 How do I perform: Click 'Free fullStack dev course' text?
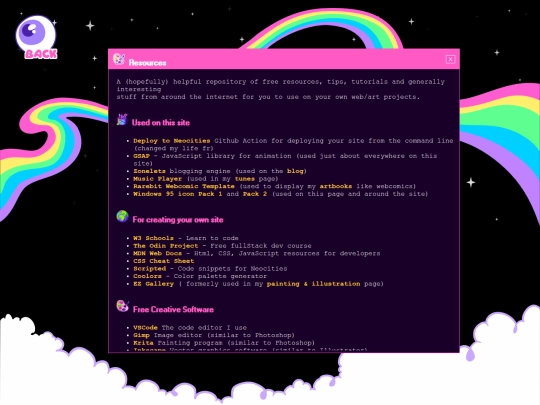(261, 246)
